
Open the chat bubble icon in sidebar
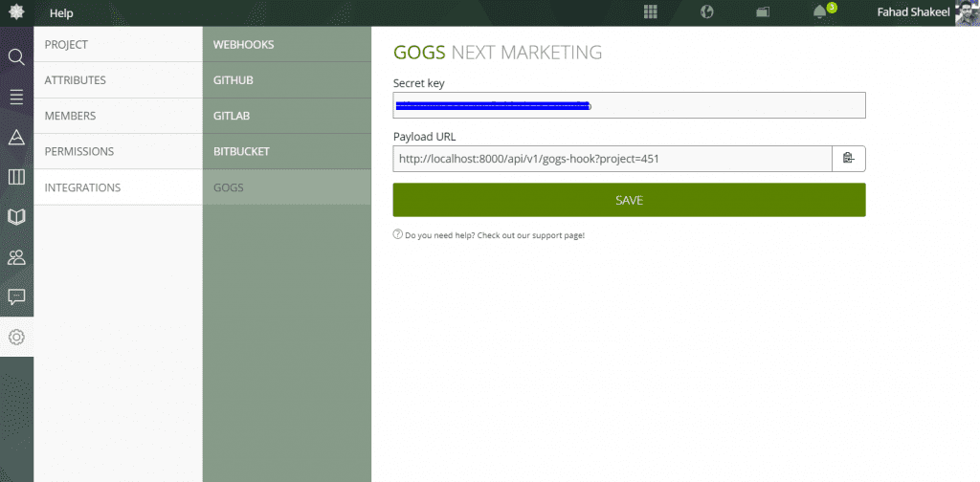coord(16,296)
